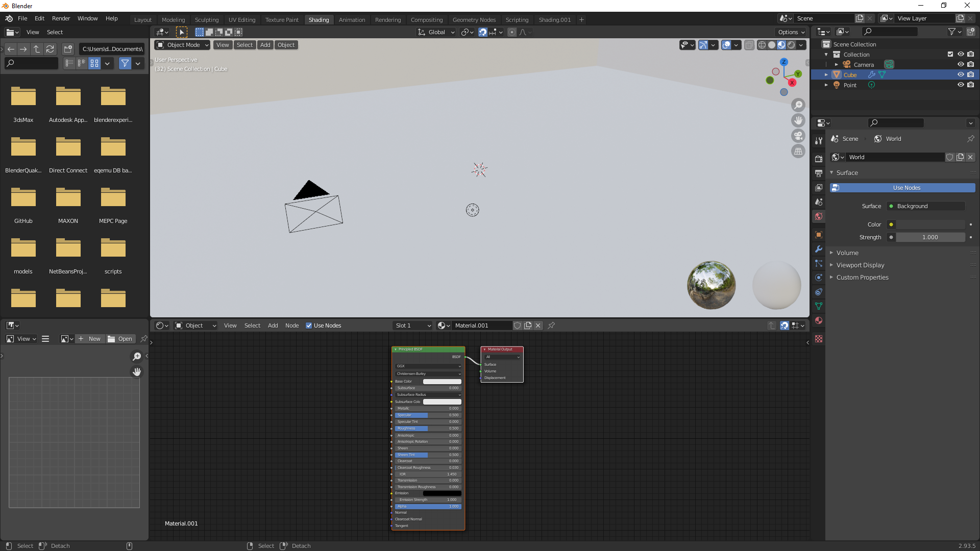Click world Color swatch field
Screen dimensions: 980x551
(x=930, y=224)
